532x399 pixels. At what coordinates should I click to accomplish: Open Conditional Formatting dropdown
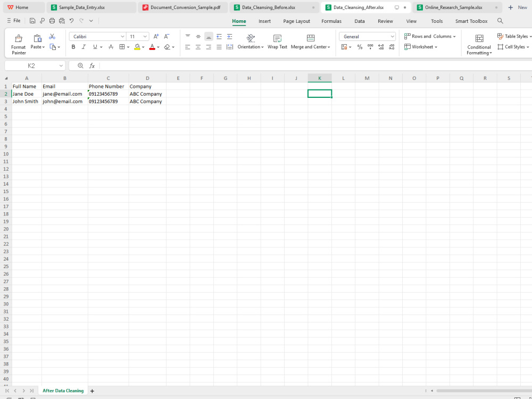pyautogui.click(x=479, y=45)
